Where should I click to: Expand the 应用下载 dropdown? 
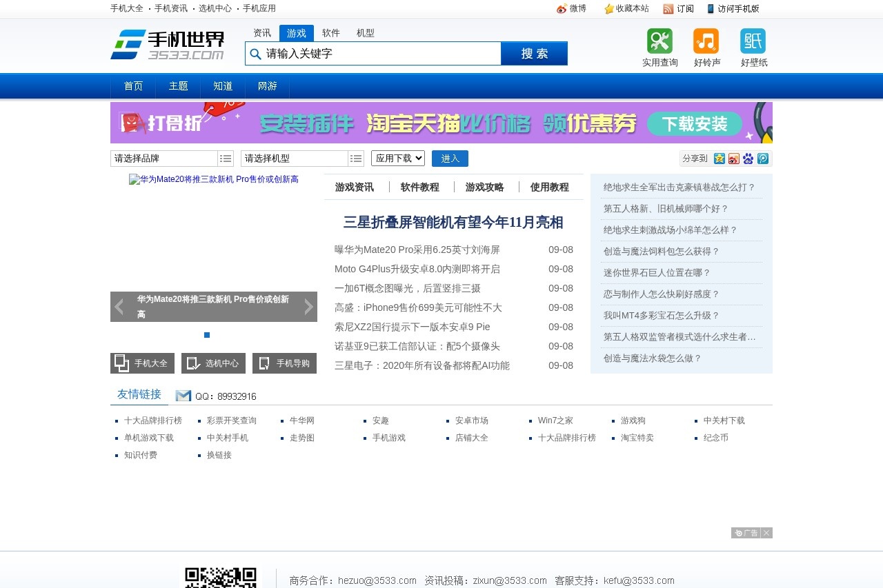point(398,158)
